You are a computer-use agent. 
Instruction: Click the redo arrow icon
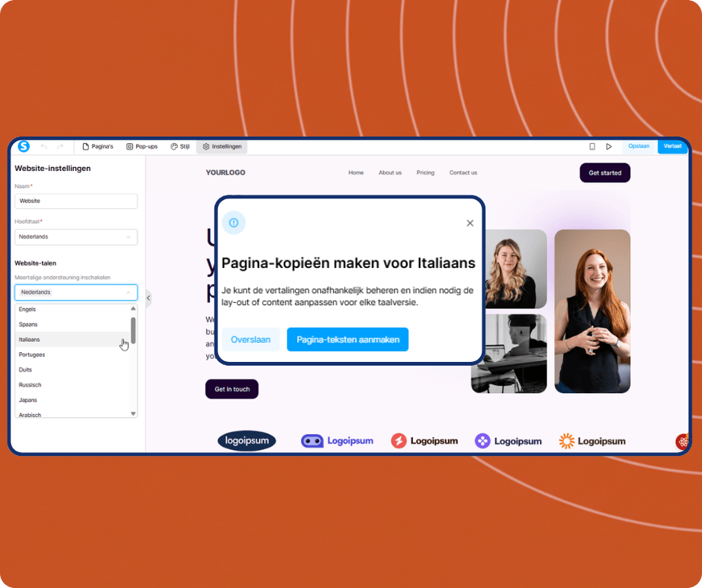[60, 146]
